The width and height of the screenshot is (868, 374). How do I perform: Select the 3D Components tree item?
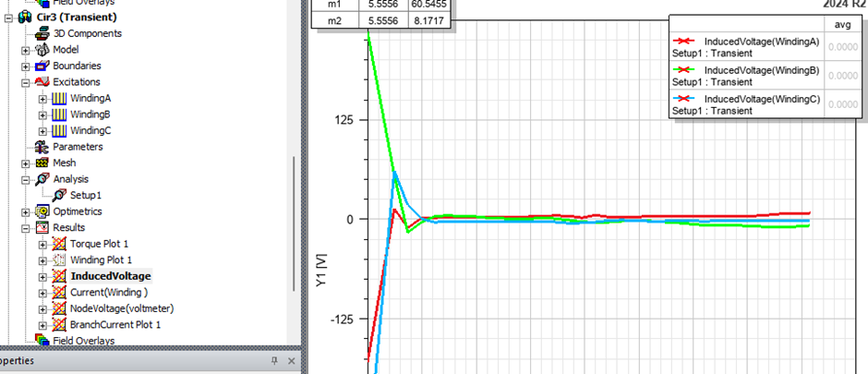click(x=88, y=34)
